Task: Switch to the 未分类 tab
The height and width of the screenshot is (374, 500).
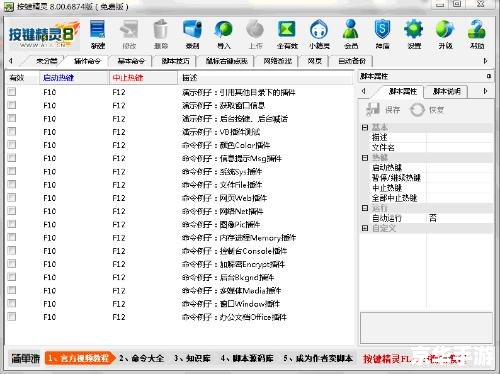Action: tap(47, 61)
